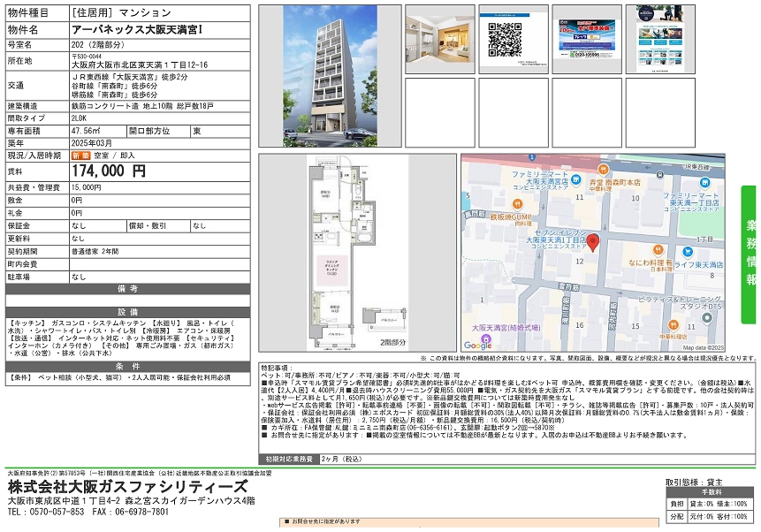The height and width of the screenshot is (532, 761).
Task: Click the Google logo on the map
Action: coord(478,346)
